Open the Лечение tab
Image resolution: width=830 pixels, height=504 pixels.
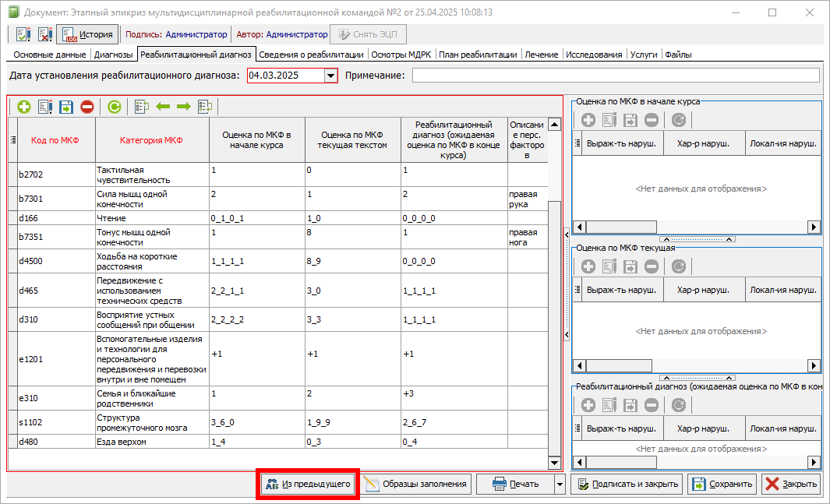pyautogui.click(x=542, y=55)
